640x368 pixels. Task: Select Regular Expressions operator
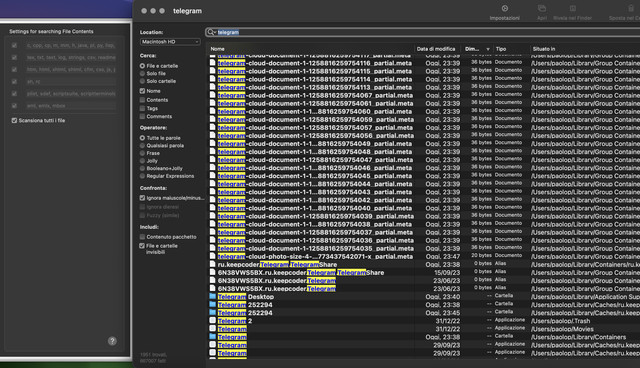(142, 176)
